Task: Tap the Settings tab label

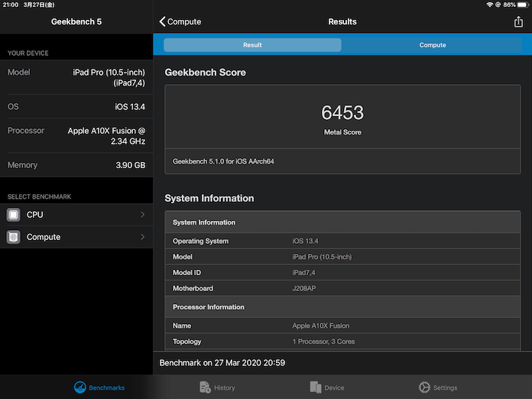Action: pyautogui.click(x=445, y=388)
